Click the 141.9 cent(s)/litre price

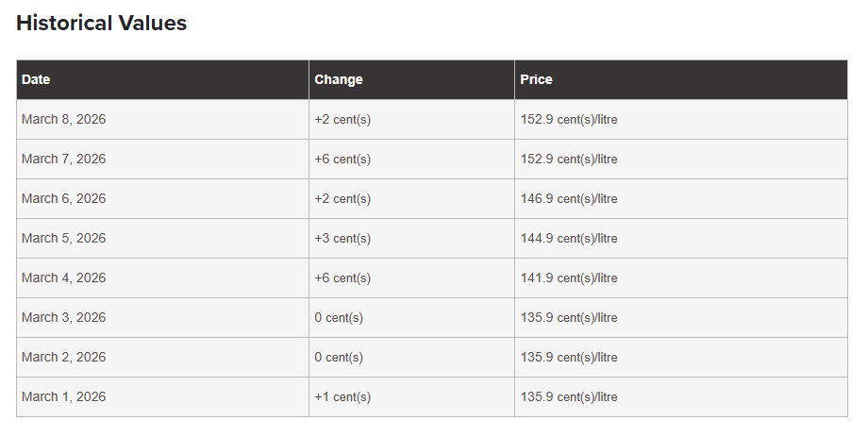[x=569, y=278]
